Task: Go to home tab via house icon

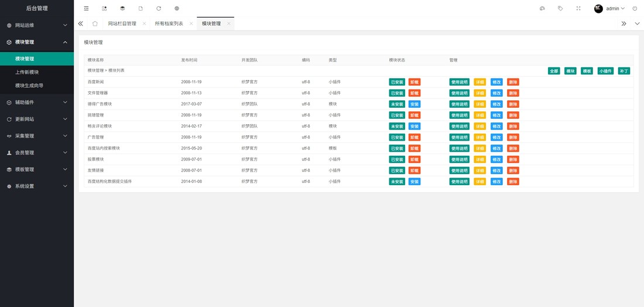Action: [95, 23]
